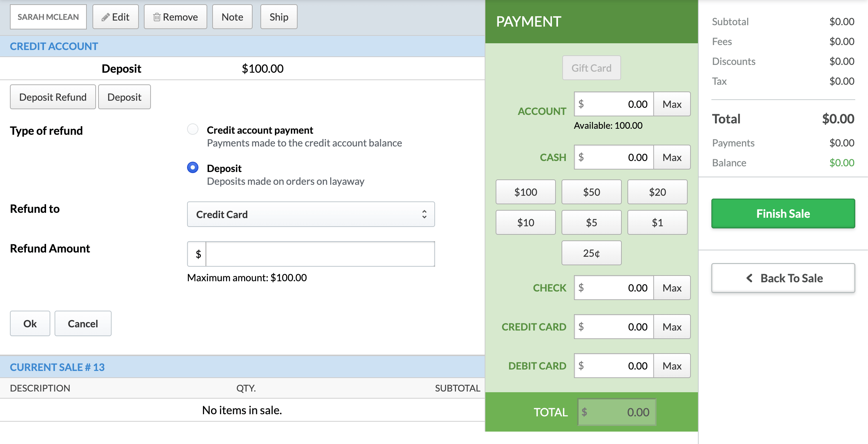Click the Ok confirmation button
Image resolution: width=868 pixels, height=444 pixels.
[30, 323]
